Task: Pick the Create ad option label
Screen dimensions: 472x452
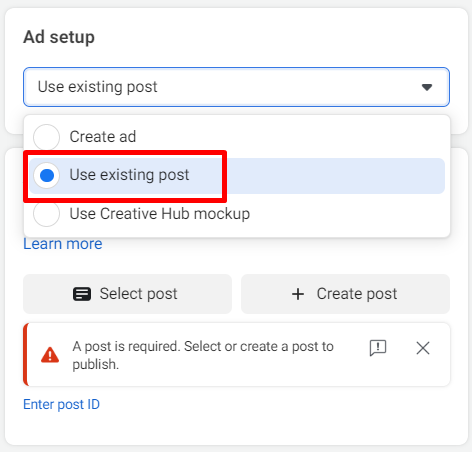Action: pos(103,137)
